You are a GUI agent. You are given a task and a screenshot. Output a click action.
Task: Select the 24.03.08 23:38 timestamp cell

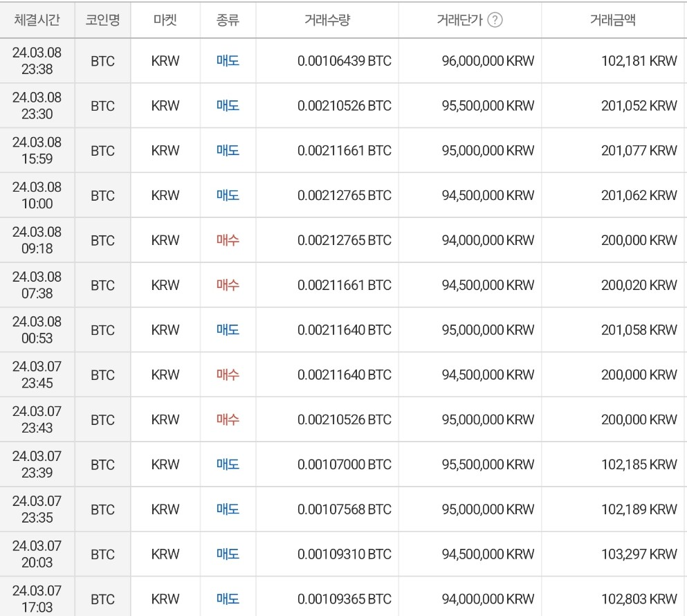37,60
